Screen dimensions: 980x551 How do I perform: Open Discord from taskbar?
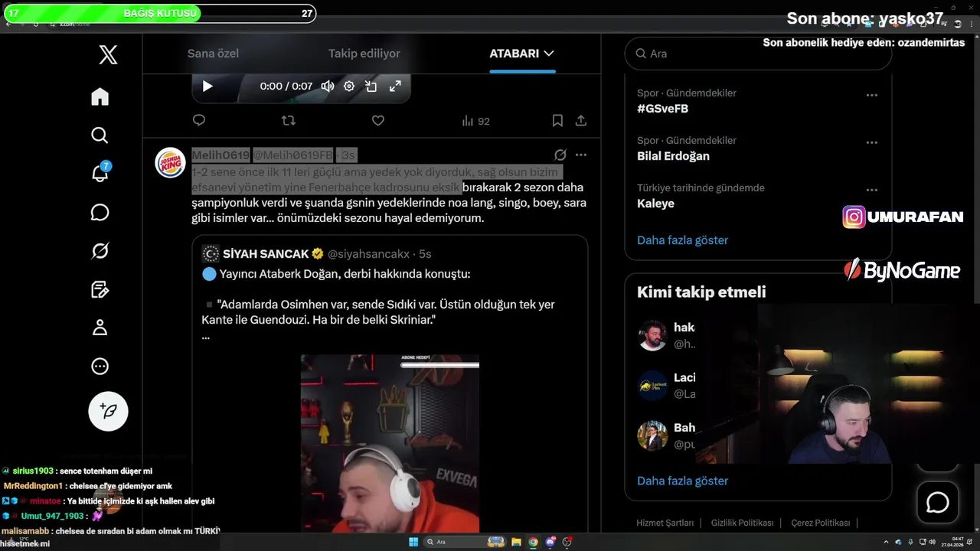[x=550, y=542]
